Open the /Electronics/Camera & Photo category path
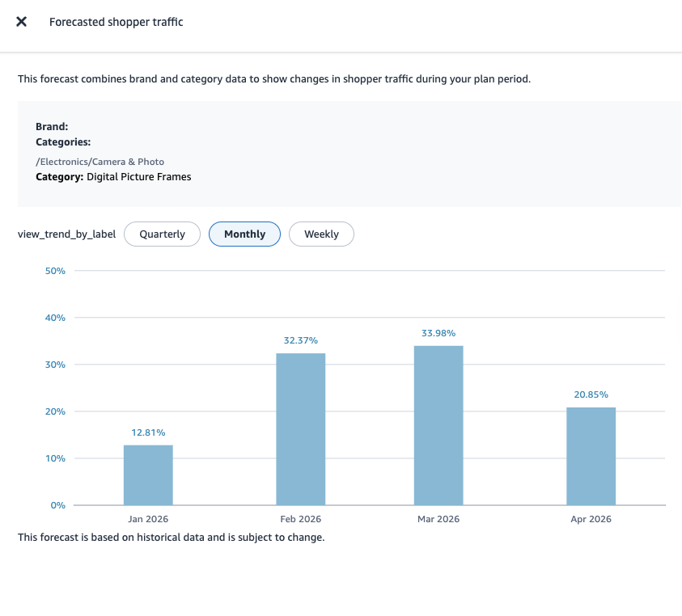This screenshot has width=682, height=616. point(100,161)
